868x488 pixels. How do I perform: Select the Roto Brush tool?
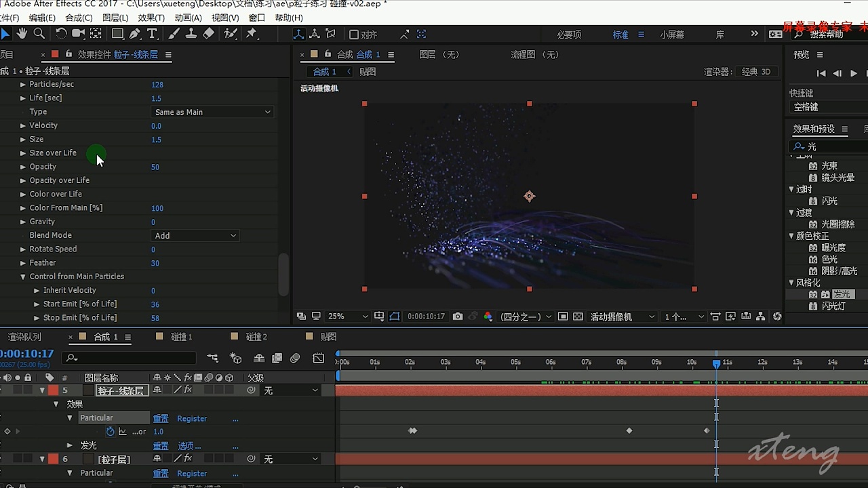(x=231, y=33)
